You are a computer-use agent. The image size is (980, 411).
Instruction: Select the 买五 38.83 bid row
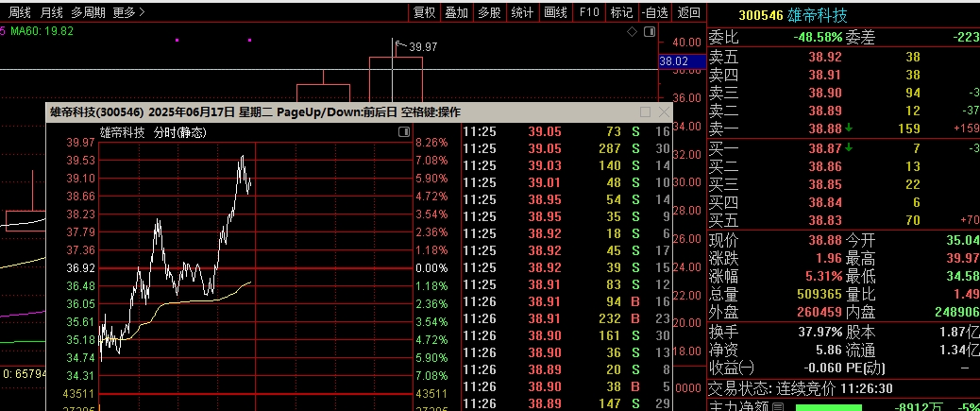(843, 220)
